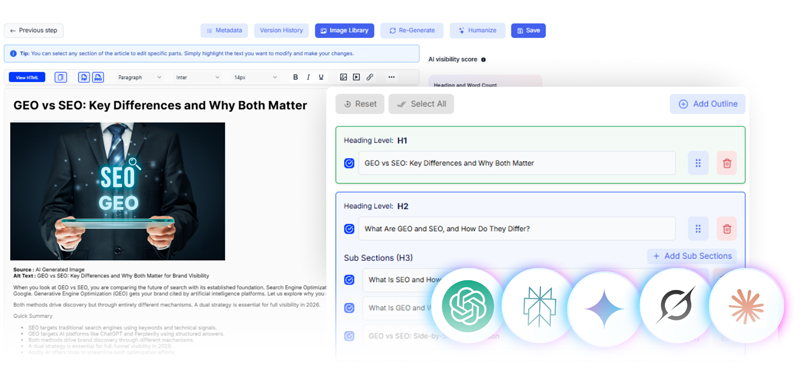
Task: Click the H1 row drag handle icon
Action: tap(698, 163)
